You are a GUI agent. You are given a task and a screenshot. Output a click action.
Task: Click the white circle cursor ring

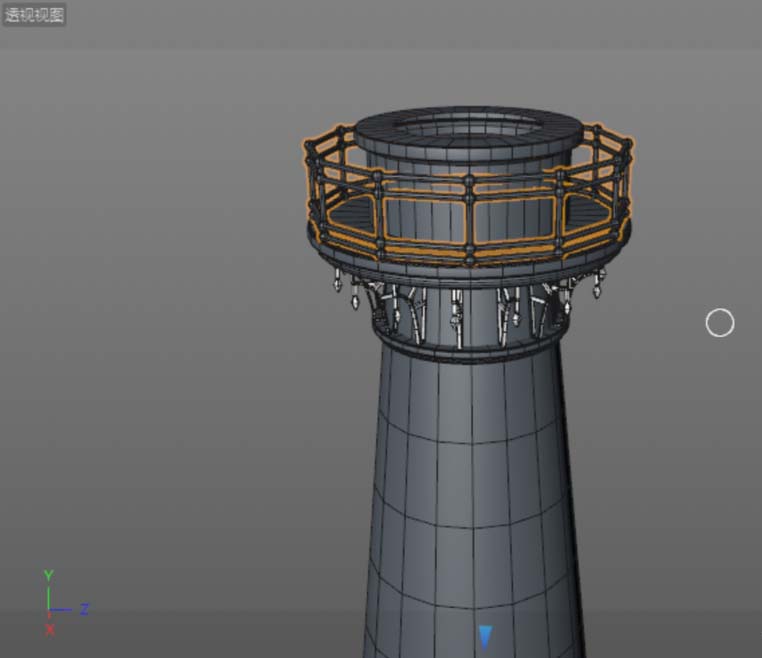point(719,323)
